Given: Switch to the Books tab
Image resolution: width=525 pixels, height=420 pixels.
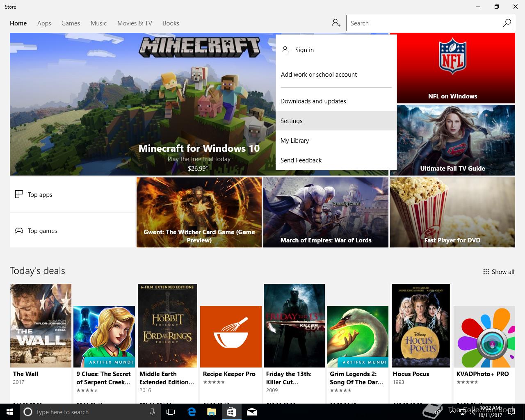Looking at the screenshot, I should pyautogui.click(x=171, y=23).
